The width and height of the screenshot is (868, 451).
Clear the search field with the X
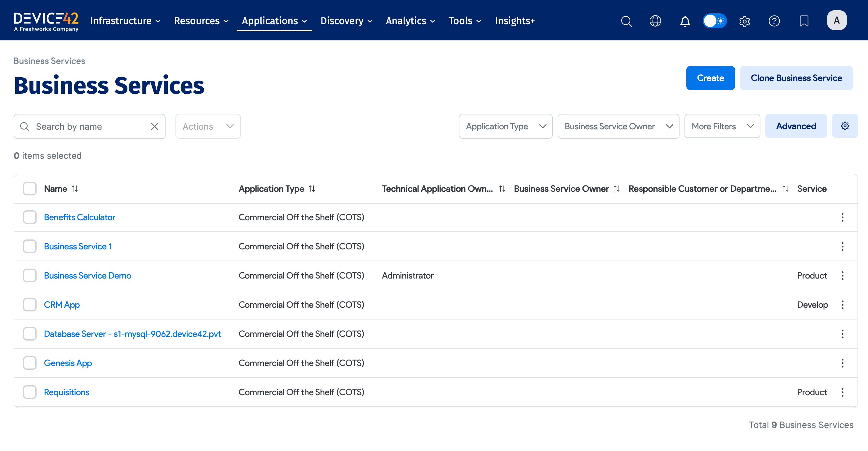click(x=155, y=127)
